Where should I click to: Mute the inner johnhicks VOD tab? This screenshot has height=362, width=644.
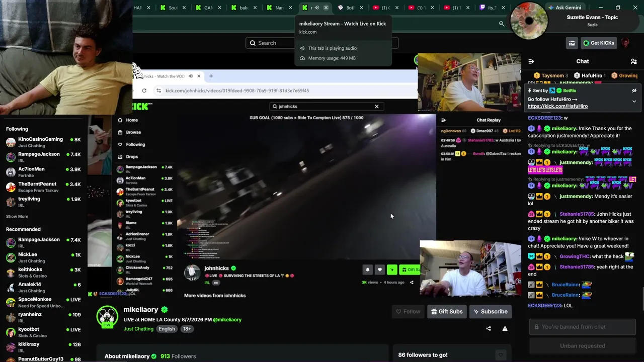190,76
